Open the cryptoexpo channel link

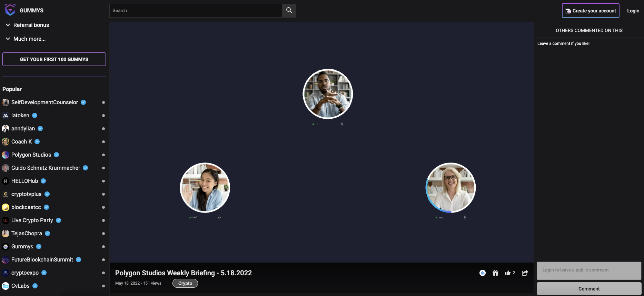point(25,273)
